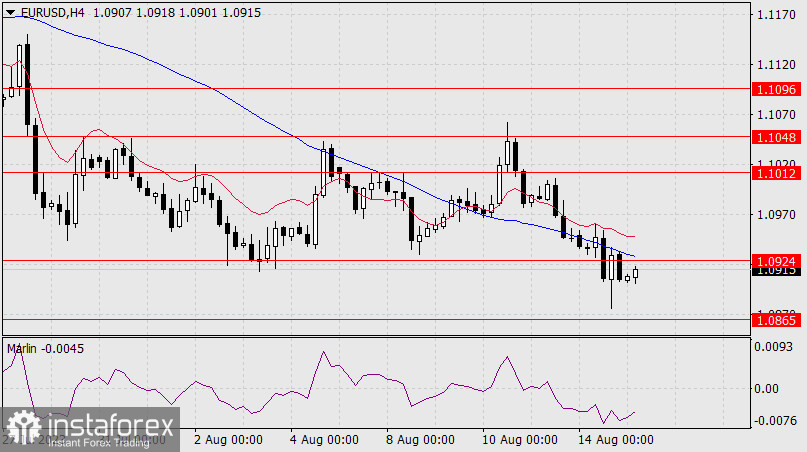Open the chart menu triangle beside EURUSD,H4
The width and height of the screenshot is (807, 452).
tap(10, 12)
